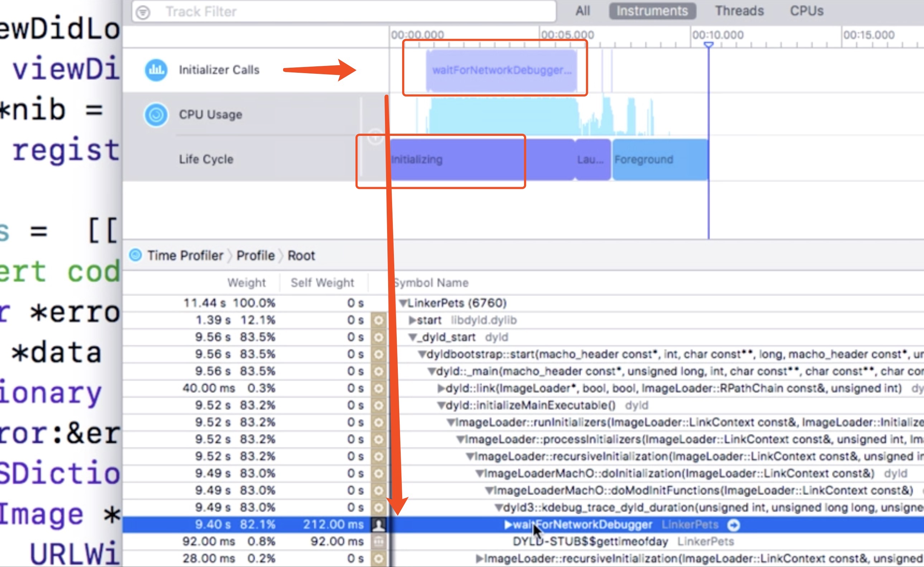
Task: Switch to the Threads track view
Action: tap(739, 11)
